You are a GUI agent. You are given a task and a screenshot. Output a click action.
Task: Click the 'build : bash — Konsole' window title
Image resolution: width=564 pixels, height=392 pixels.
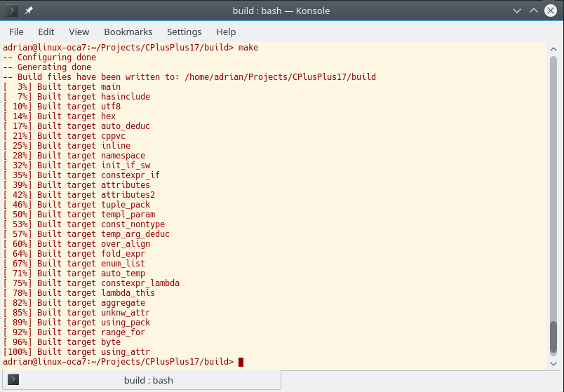[281, 11]
